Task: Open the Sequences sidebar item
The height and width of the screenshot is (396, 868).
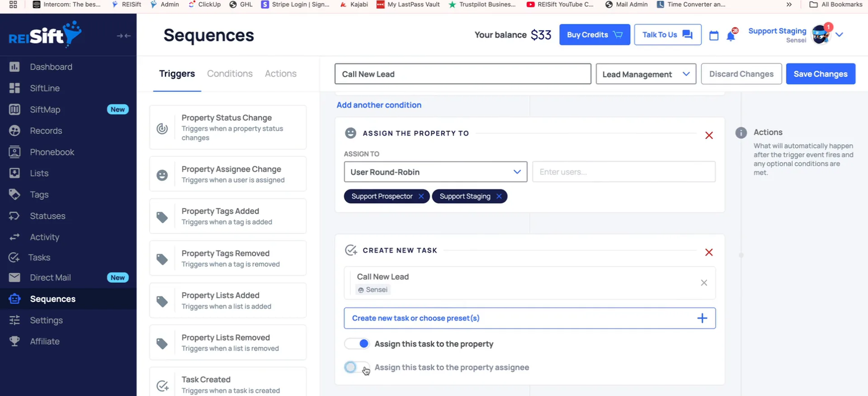Action: [52, 299]
